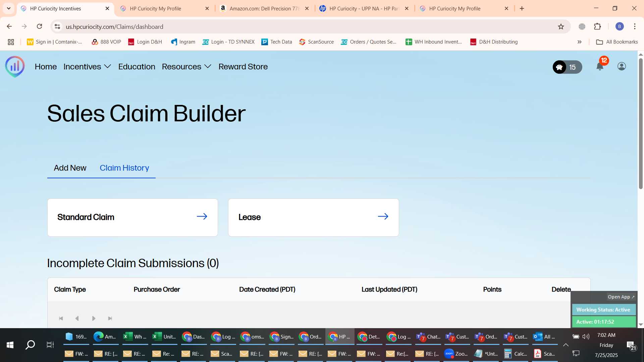The height and width of the screenshot is (362, 644).
Task: Expand the Resources menu
Action: (186, 67)
